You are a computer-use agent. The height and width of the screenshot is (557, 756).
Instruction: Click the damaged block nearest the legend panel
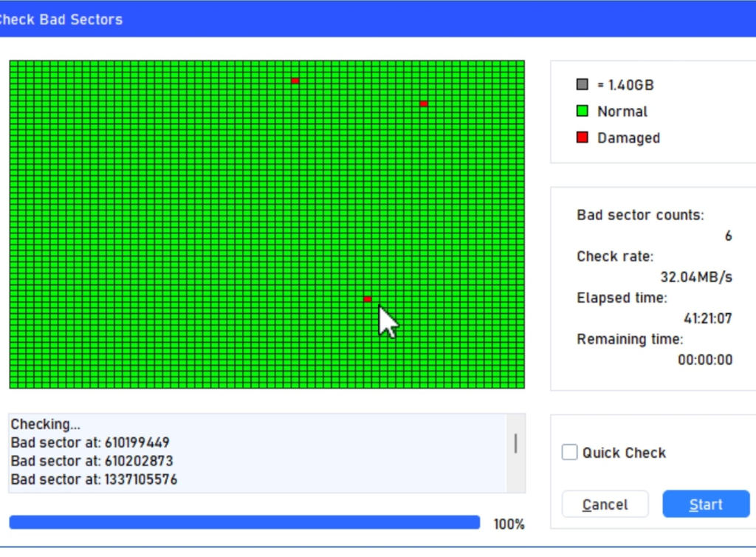click(x=423, y=103)
